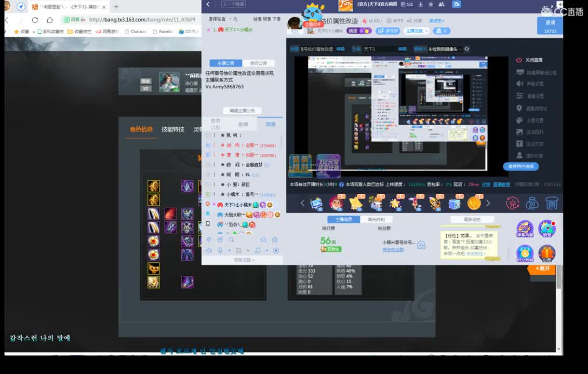The width and height of the screenshot is (588, 374).
Task: Open the sliders stream settings option
Action: coord(530,96)
